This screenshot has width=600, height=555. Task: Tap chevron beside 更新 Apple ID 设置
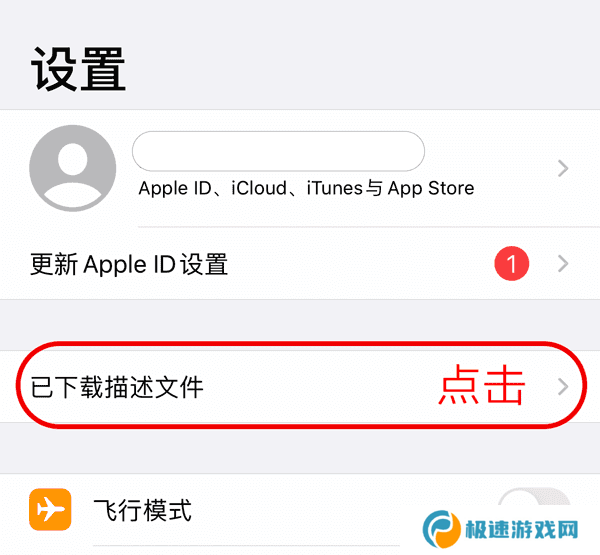click(563, 264)
